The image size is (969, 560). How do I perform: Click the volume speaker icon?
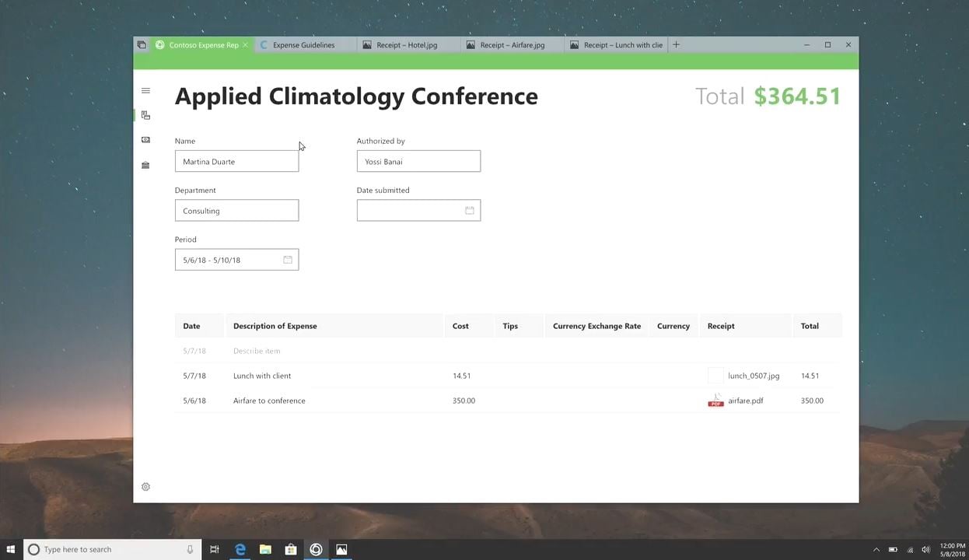(x=925, y=550)
